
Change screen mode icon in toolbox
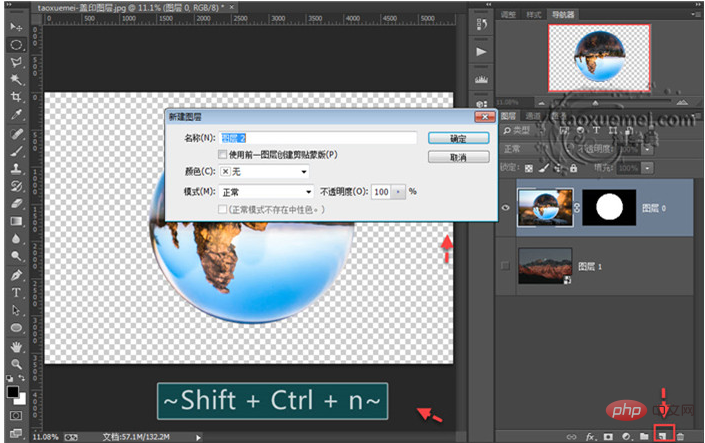[16, 433]
